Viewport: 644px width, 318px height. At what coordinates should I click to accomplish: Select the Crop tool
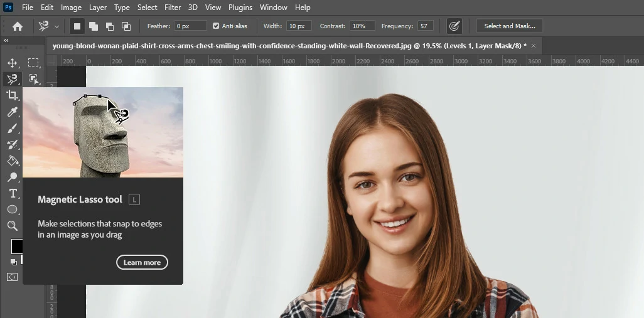tap(13, 95)
